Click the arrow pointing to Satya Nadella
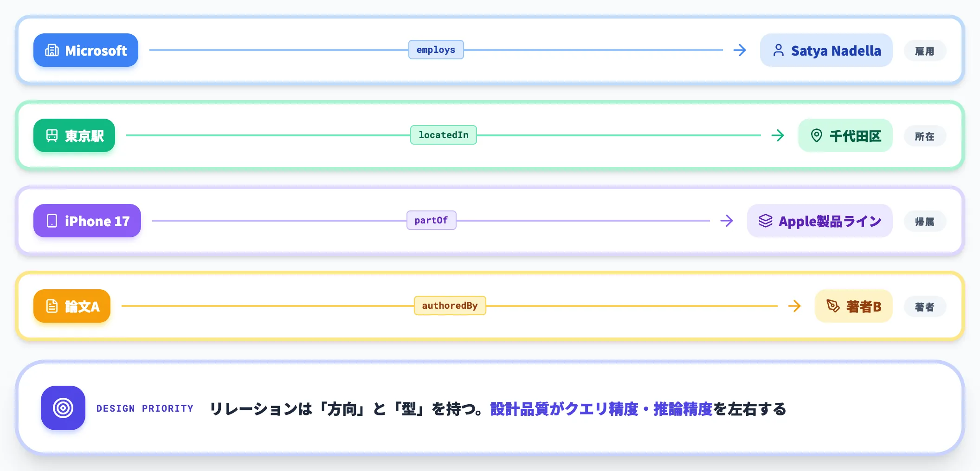The image size is (980, 471). 740,50
